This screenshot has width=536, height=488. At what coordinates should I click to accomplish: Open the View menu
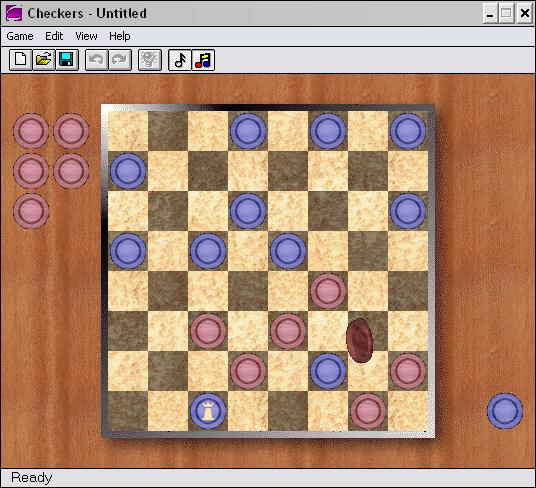tap(86, 36)
